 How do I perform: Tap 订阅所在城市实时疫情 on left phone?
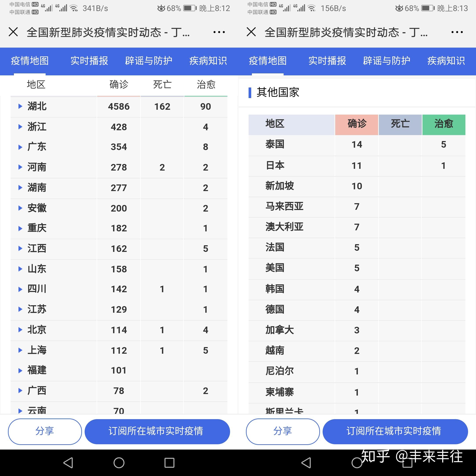click(157, 431)
